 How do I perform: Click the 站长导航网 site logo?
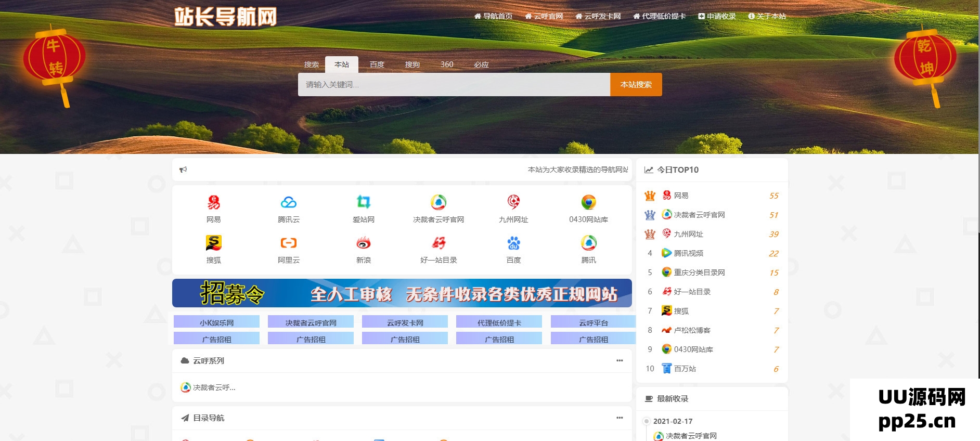point(225,16)
